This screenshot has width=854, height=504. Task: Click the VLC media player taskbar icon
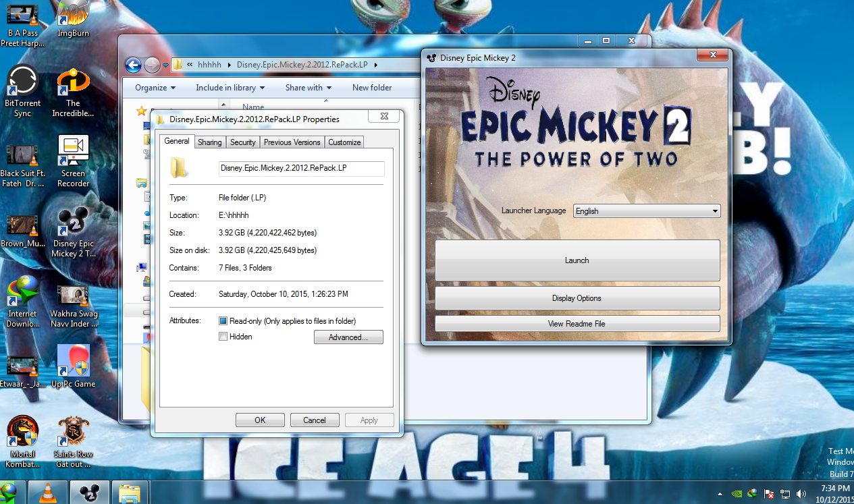pyautogui.click(x=49, y=493)
